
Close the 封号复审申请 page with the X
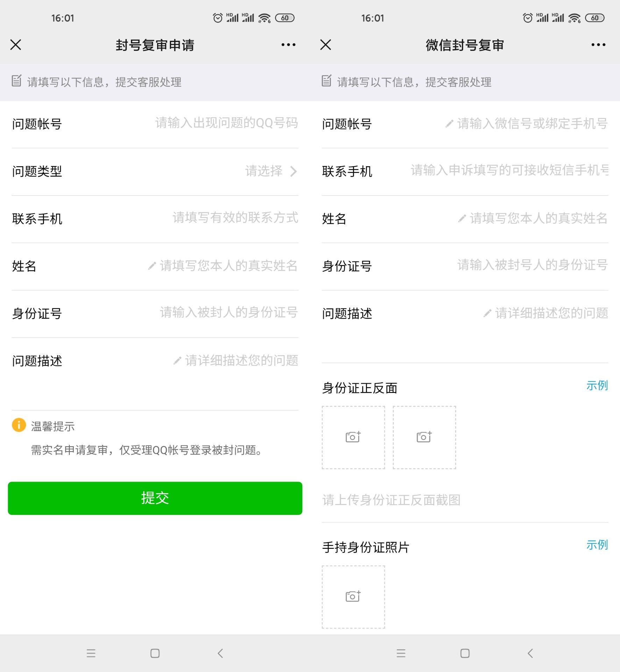(16, 45)
